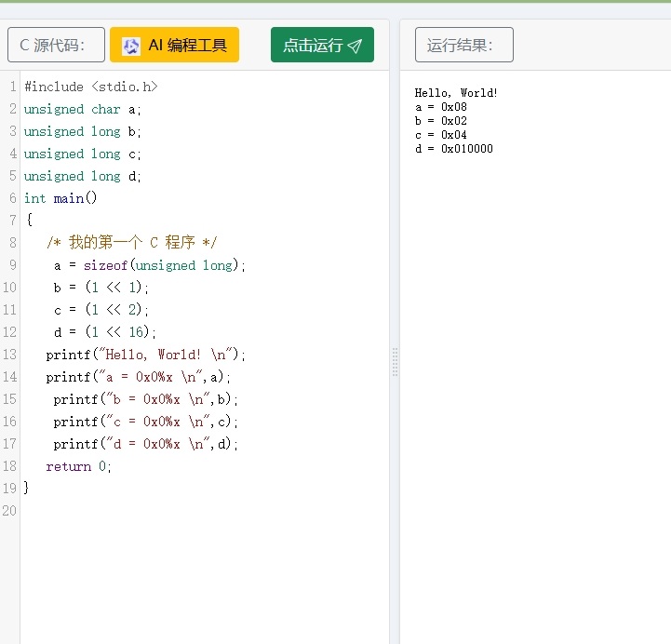The width and height of the screenshot is (671, 644).
Task: Click the comment '我的第一个 C 程序'
Action: tap(132, 243)
